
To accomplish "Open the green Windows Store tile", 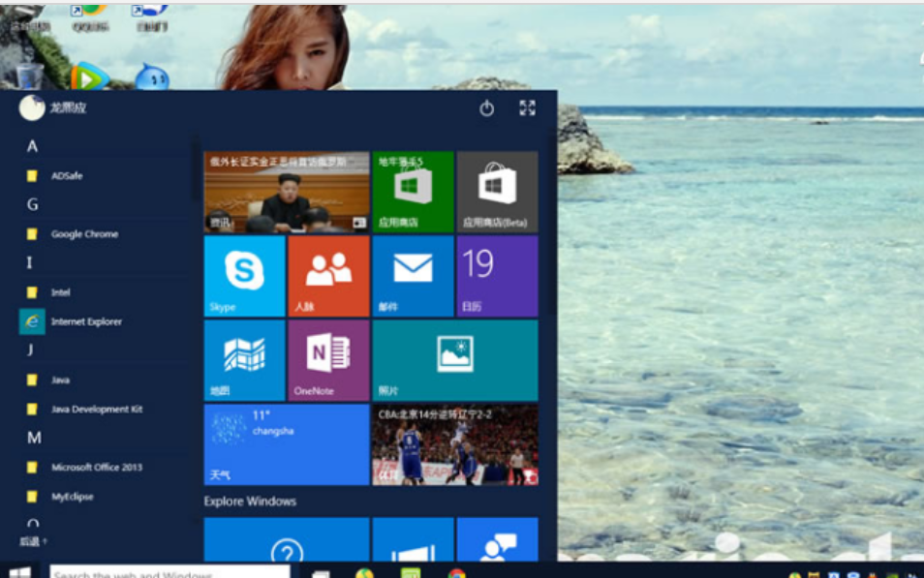I will [x=413, y=191].
